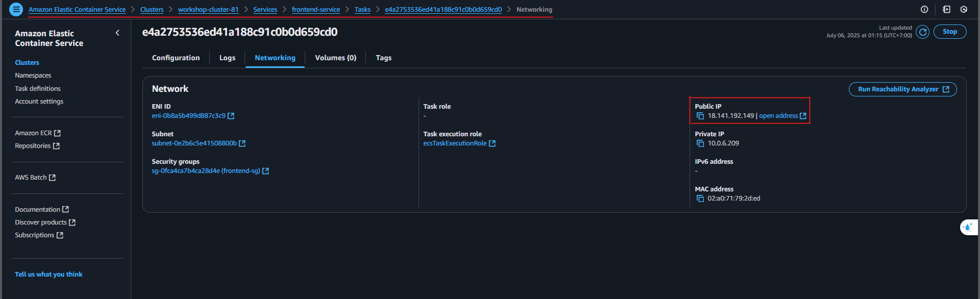Open security group sg-0fca4ca7b4ca28d4e link

point(206,171)
